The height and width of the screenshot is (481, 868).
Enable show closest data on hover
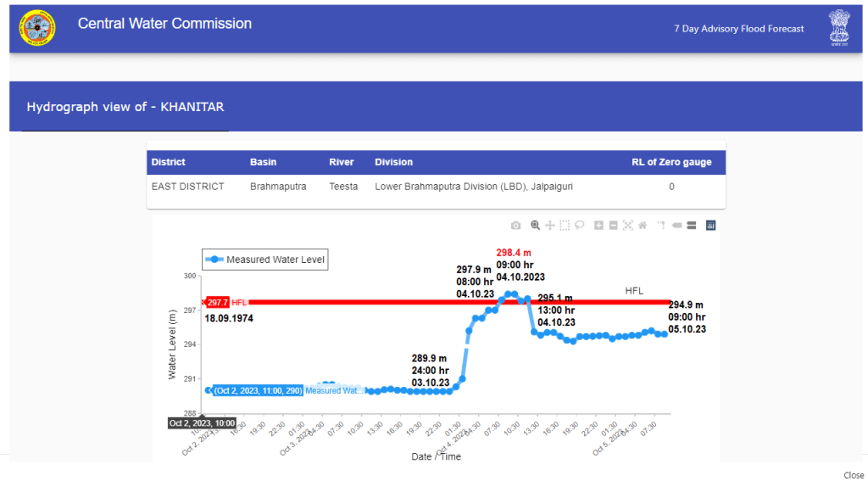coord(677,226)
